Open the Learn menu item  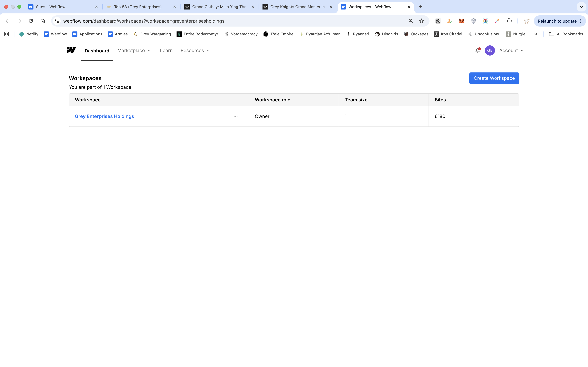point(166,50)
